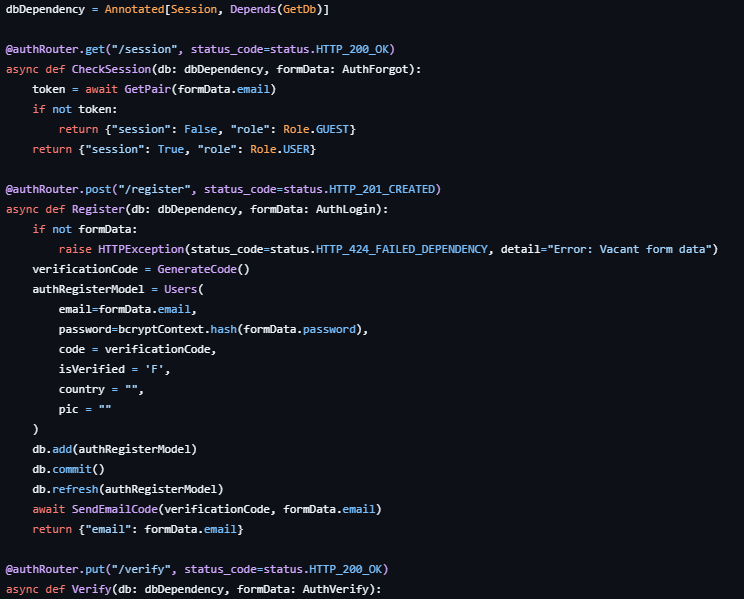Viewport: 744px width, 599px height.
Task: Click Role.USER in return statement
Action: (x=280, y=149)
